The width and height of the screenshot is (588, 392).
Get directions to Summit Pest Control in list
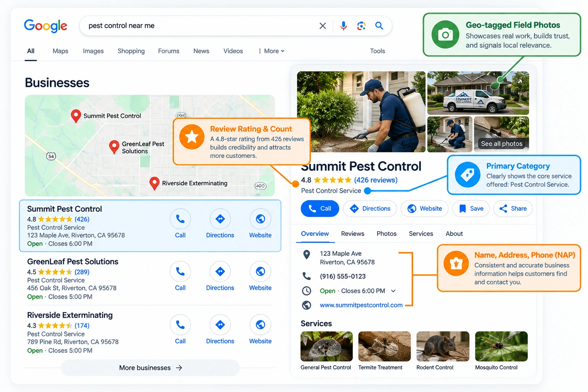(220, 219)
